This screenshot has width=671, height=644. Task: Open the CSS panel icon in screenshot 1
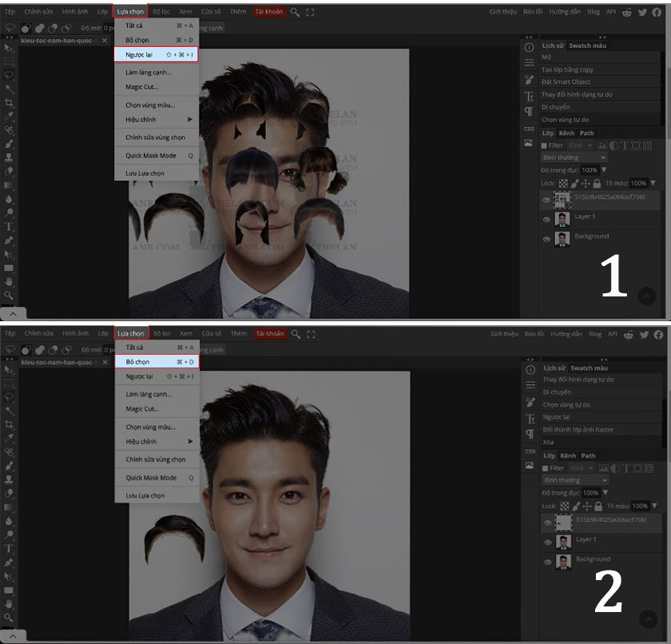pyautogui.click(x=529, y=129)
